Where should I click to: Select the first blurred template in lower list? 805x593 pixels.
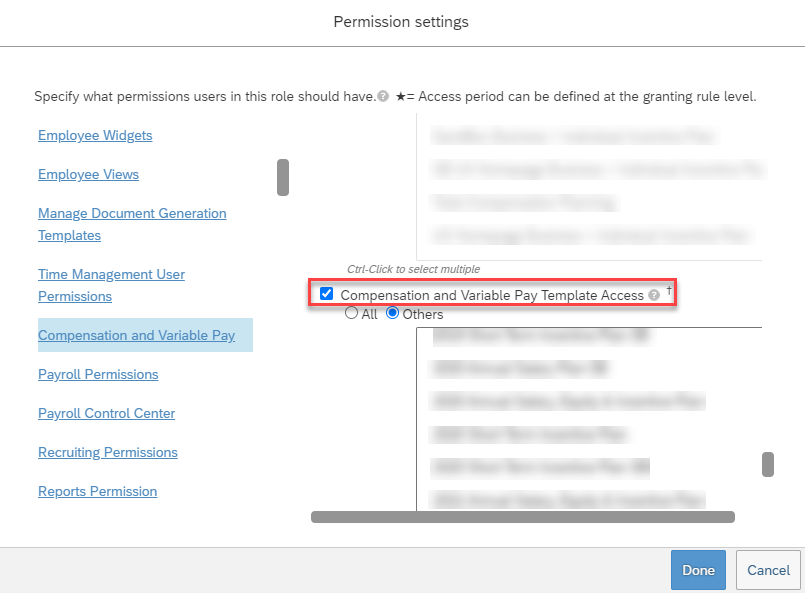[x=541, y=336]
